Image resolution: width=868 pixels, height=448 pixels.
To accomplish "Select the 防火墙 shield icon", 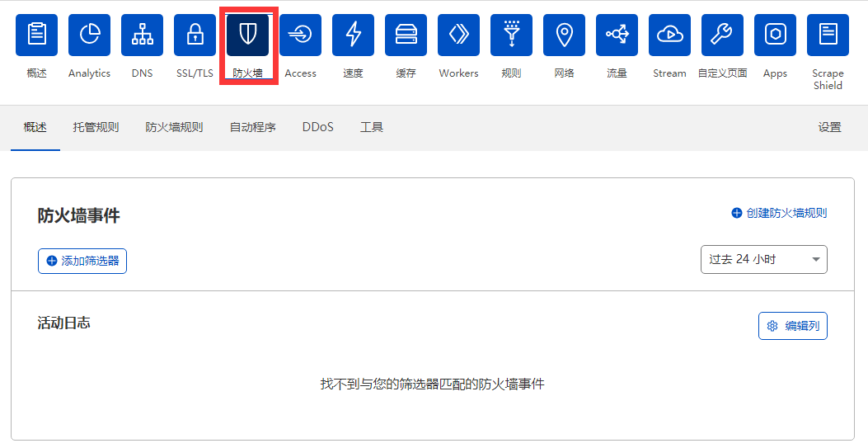I will [x=247, y=35].
